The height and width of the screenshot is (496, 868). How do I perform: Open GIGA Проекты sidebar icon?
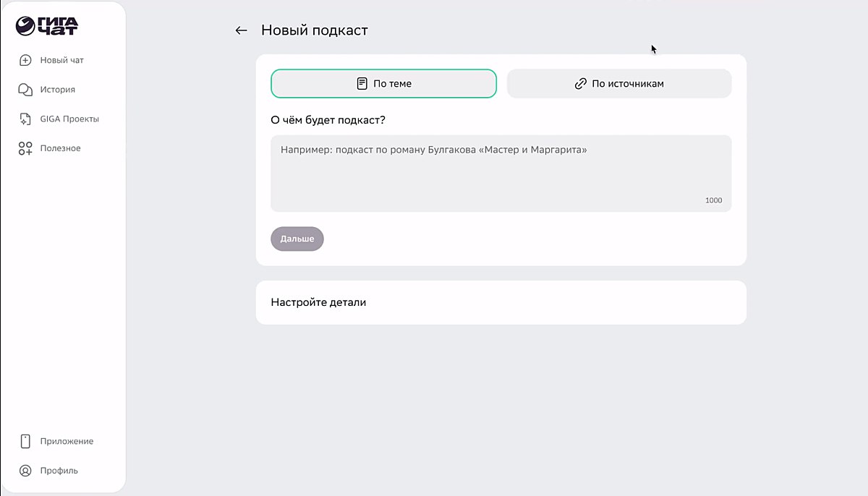tap(25, 118)
